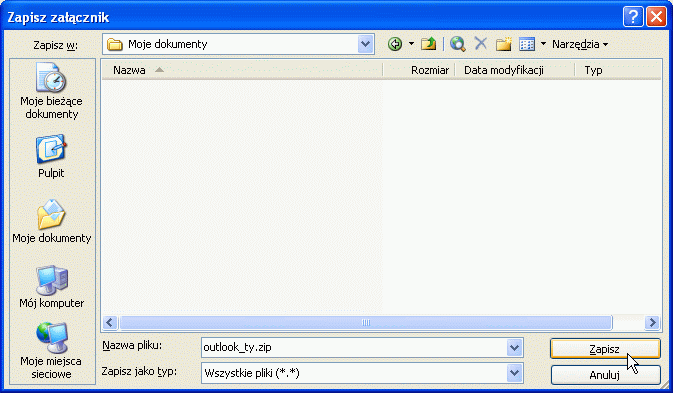
Task: Click the Anuluj button
Action: tap(605, 375)
